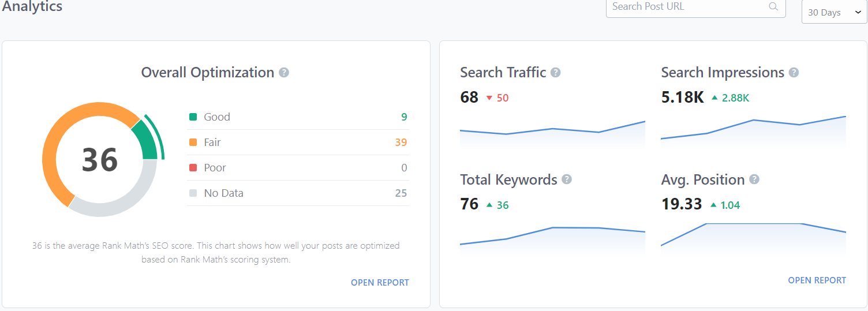Click the Total Keywords heading

508,179
